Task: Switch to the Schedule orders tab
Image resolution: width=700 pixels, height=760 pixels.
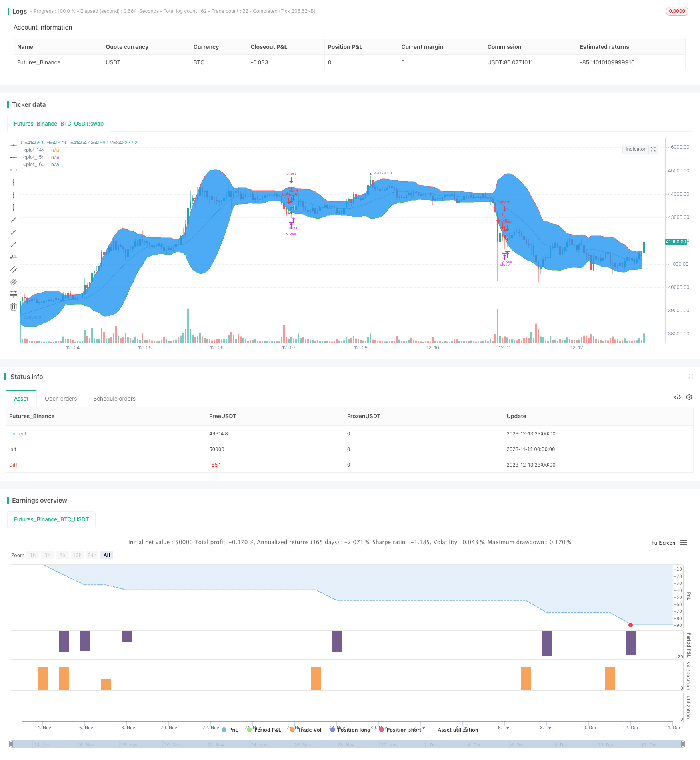Action: tap(114, 399)
